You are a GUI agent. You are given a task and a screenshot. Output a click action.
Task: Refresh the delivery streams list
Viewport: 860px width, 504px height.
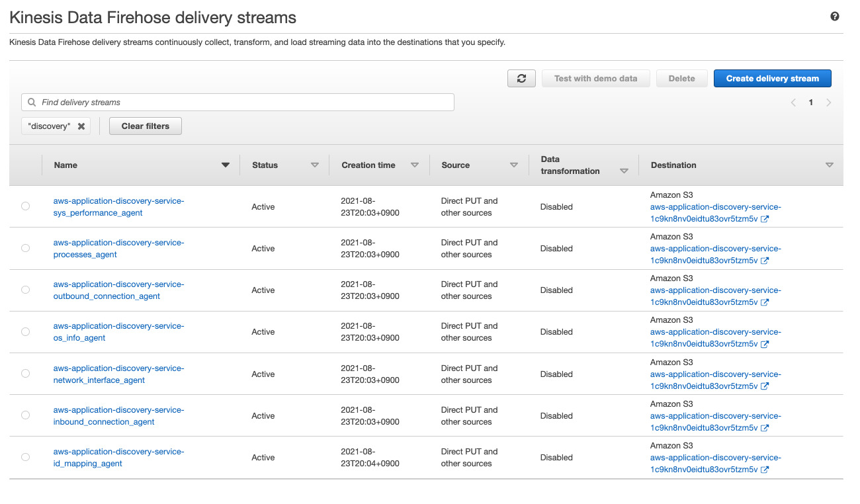[521, 78]
